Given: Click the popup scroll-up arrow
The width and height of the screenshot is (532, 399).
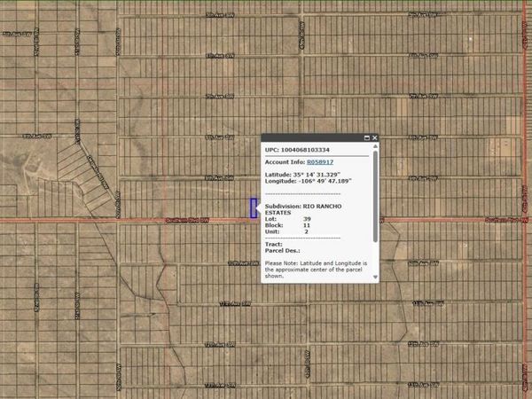Looking at the screenshot, I should point(375,146).
